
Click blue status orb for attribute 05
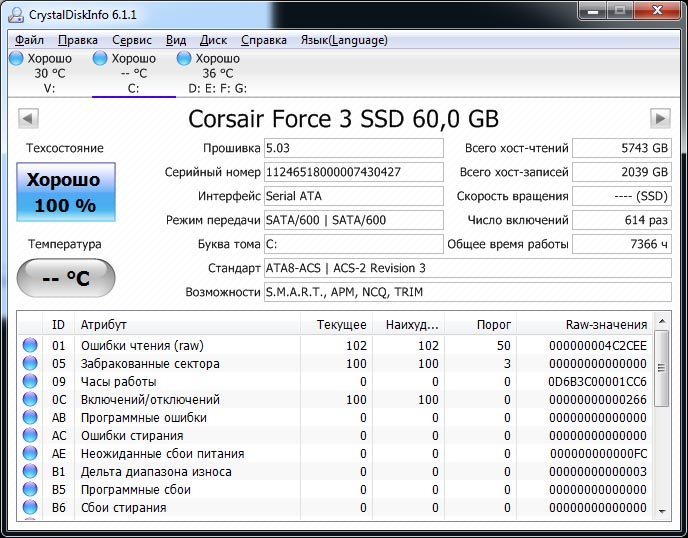pyautogui.click(x=31, y=364)
